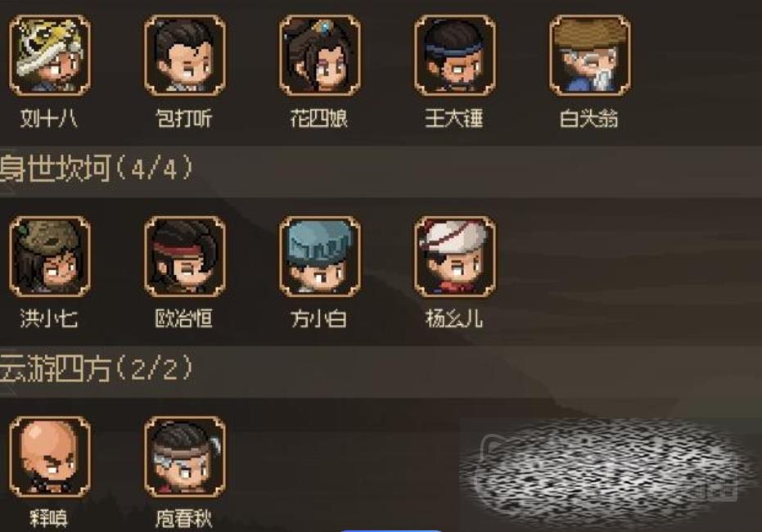Select the 刘十八 tiger-hat portrait
Image resolution: width=762 pixels, height=532 pixels.
point(50,55)
